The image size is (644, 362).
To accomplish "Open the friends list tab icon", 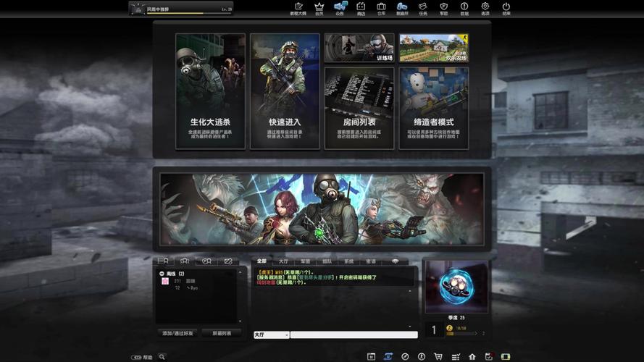I will pos(163,261).
